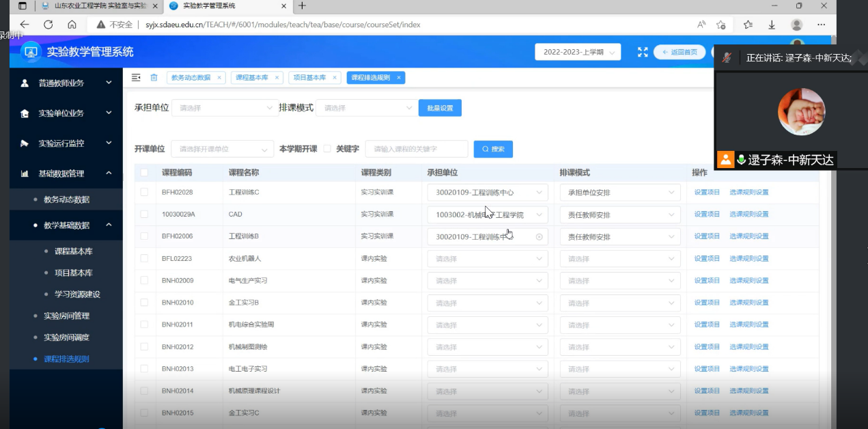Open the browser favorites list icon

click(748, 25)
